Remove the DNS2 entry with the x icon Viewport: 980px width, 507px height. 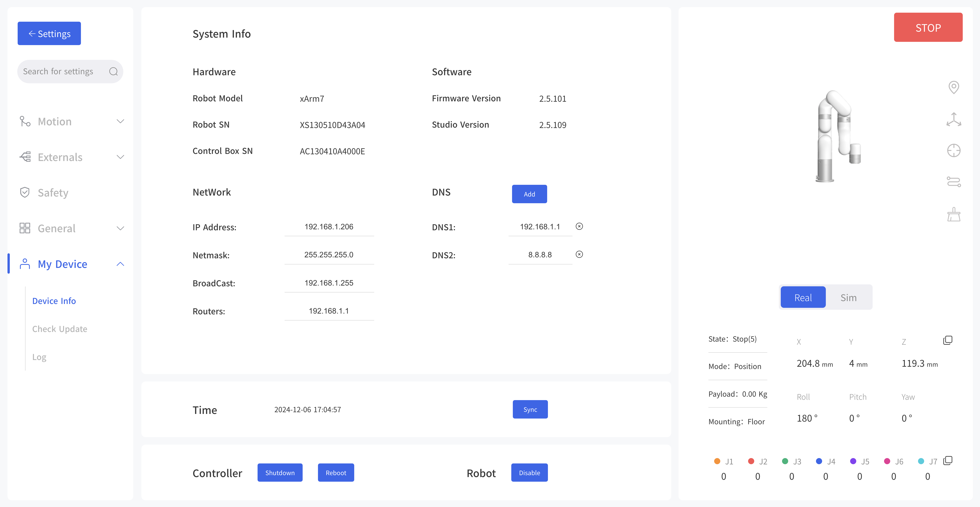click(x=579, y=254)
